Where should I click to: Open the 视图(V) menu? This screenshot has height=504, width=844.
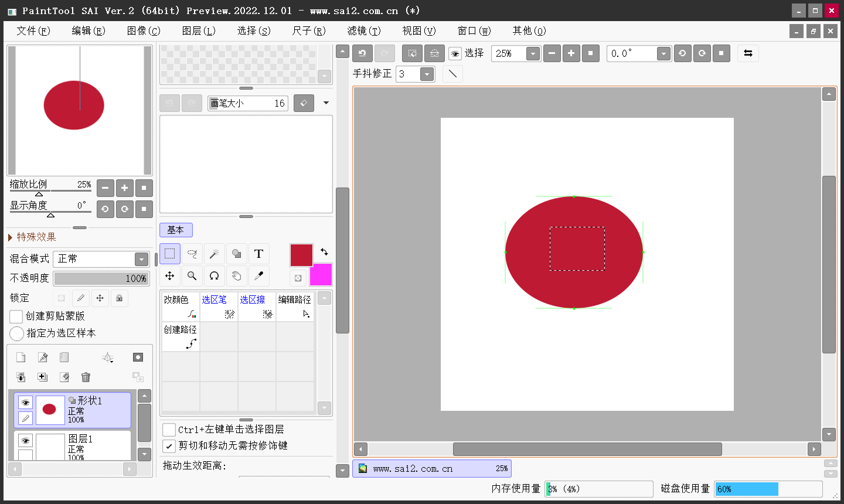419,30
